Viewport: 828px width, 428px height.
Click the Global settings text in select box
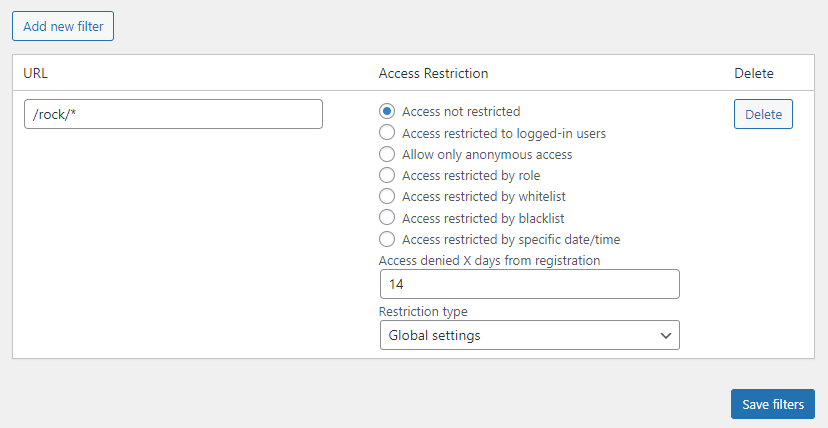pyautogui.click(x=435, y=335)
